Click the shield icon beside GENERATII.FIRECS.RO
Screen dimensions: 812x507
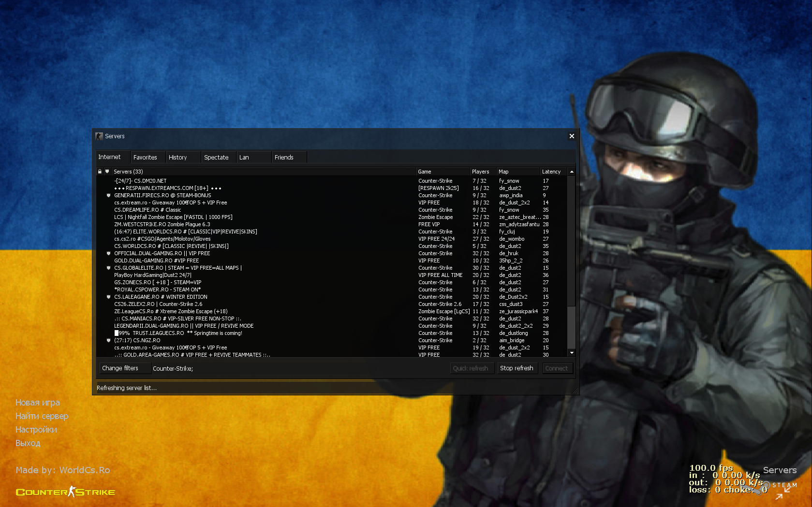[x=108, y=196]
